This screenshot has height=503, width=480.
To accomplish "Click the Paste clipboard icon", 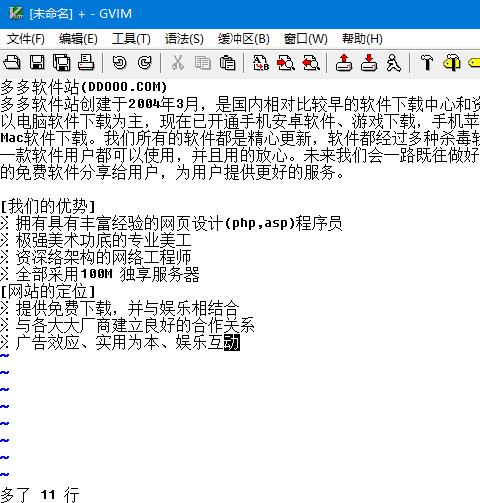I will [227, 62].
